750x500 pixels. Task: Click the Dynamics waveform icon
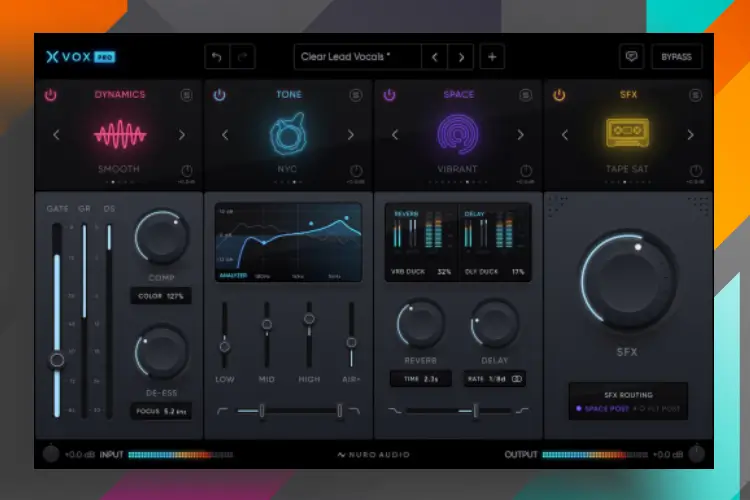pyautogui.click(x=119, y=134)
